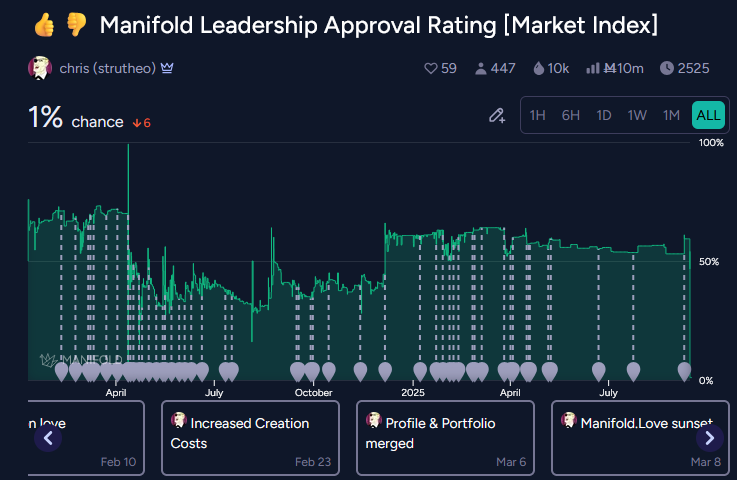Click the clock close-date icon

point(666,69)
